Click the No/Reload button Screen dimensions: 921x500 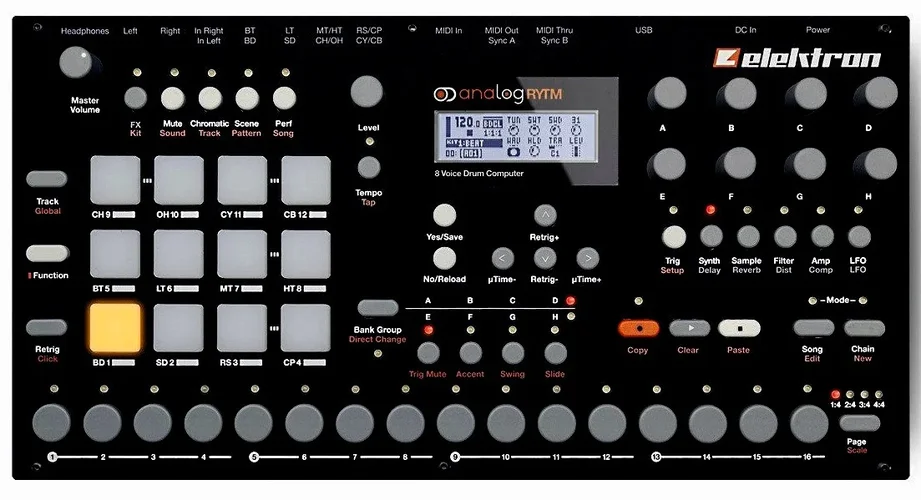445,258
